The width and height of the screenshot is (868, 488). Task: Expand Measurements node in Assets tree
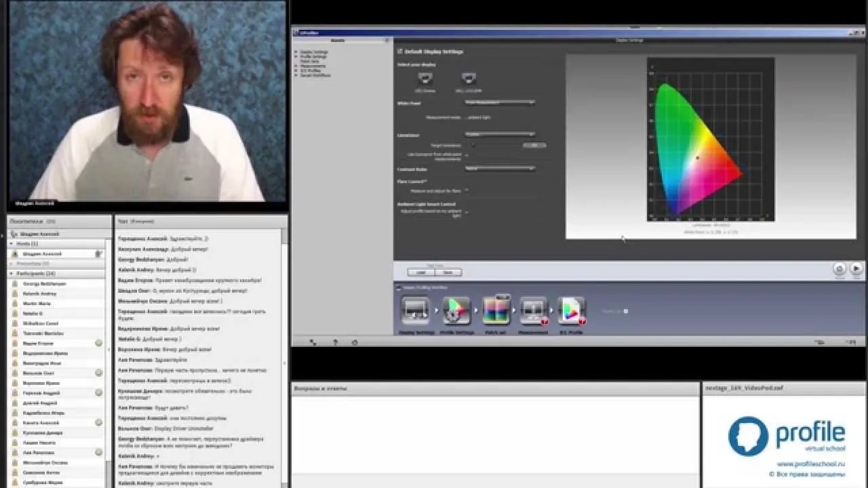click(296, 66)
